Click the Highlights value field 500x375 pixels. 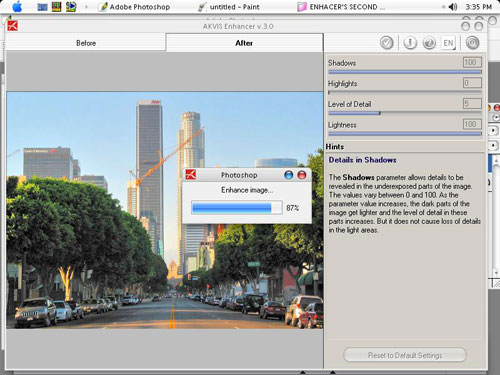click(x=472, y=83)
